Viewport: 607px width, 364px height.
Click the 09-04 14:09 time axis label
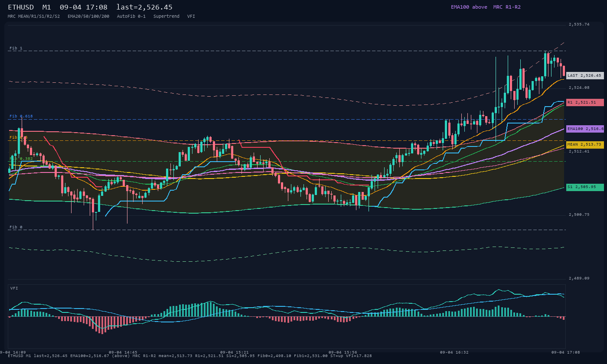[x=13, y=352]
